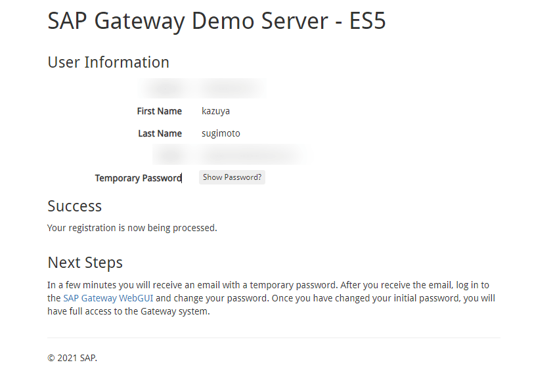Click the Success heading
Viewport: 553px width, 392px height.
[x=74, y=206]
